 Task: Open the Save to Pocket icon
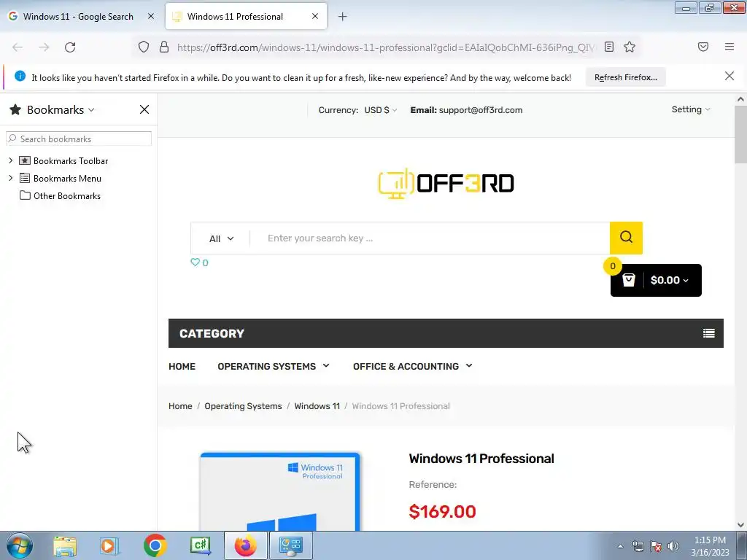pos(703,47)
